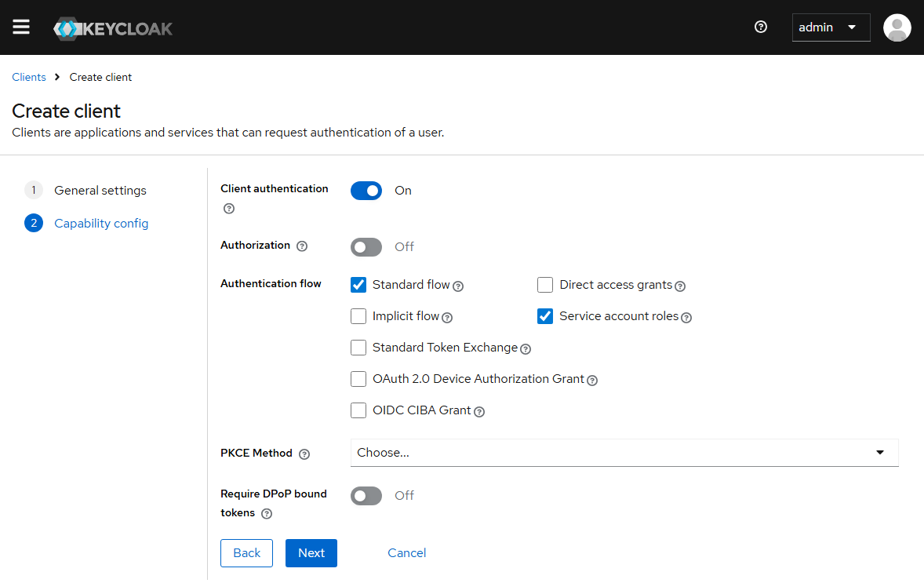Click the Next button

pos(311,553)
